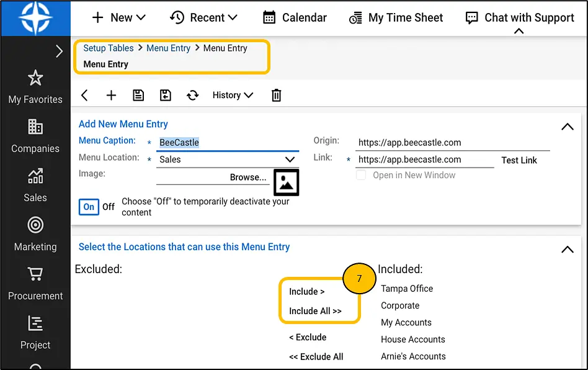
Task: Select Corporate in Included list
Action: pos(400,305)
